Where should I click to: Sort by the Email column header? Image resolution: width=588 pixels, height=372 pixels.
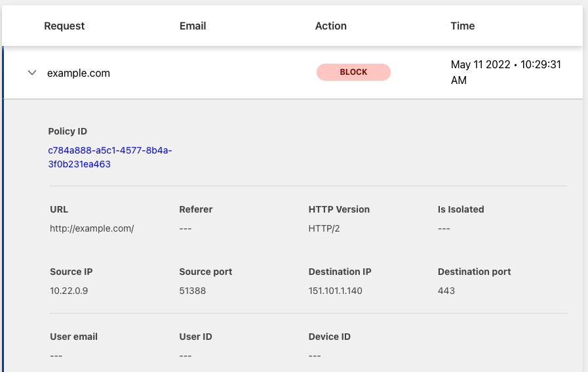(x=193, y=26)
